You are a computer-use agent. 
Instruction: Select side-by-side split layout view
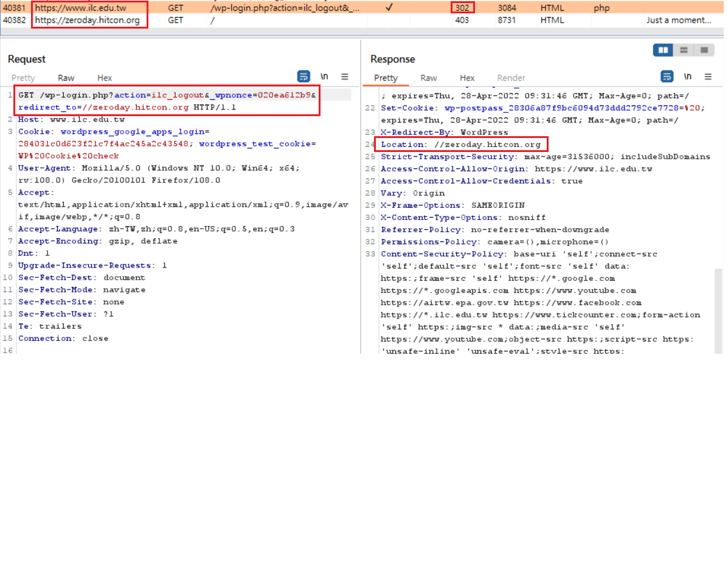tap(663, 50)
